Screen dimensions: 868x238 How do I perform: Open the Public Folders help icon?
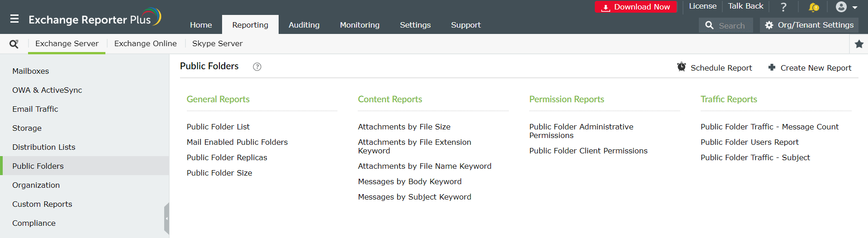tap(257, 67)
